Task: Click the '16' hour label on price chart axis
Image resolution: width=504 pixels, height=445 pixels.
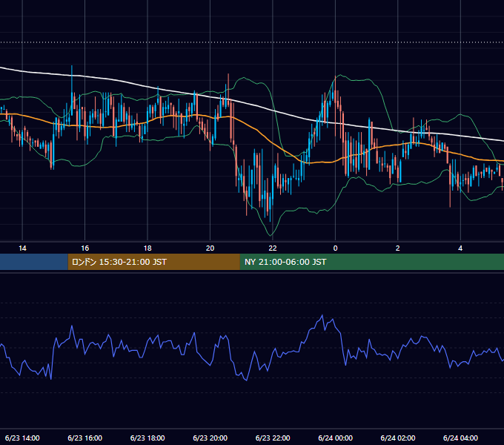Action: point(84,248)
